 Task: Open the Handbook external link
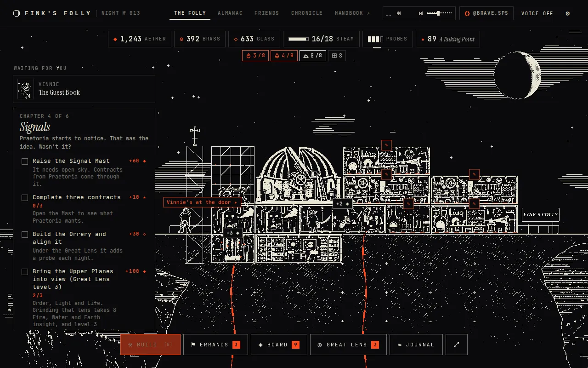tap(352, 13)
